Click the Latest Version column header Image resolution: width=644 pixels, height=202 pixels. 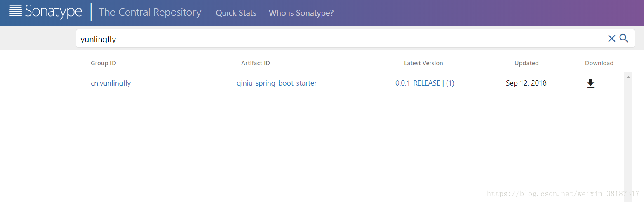coord(423,63)
